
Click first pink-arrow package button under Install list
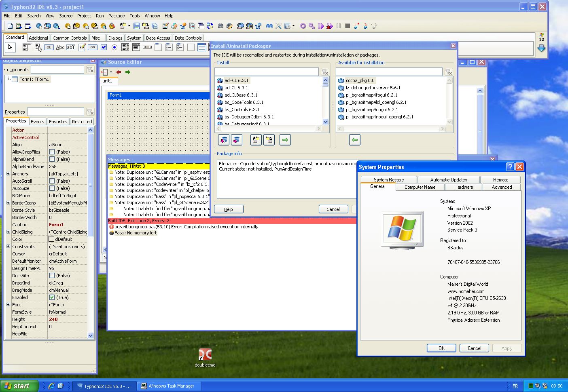click(x=224, y=140)
